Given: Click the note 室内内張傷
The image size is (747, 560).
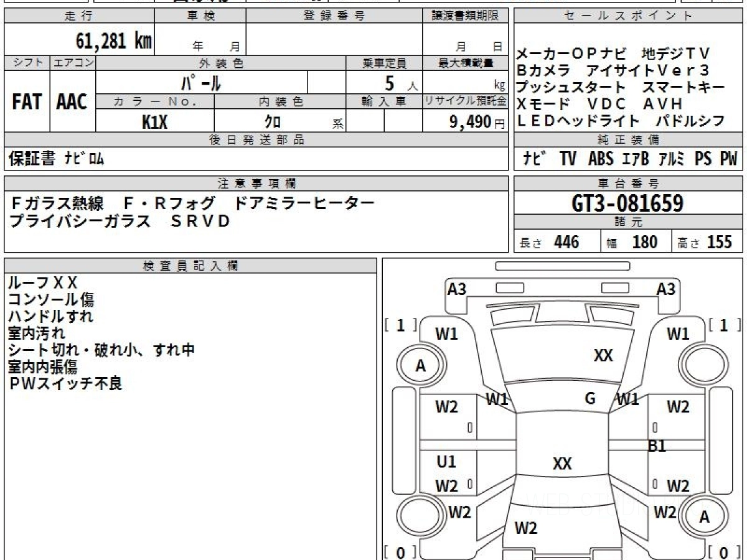Looking at the screenshot, I should tap(43, 366).
